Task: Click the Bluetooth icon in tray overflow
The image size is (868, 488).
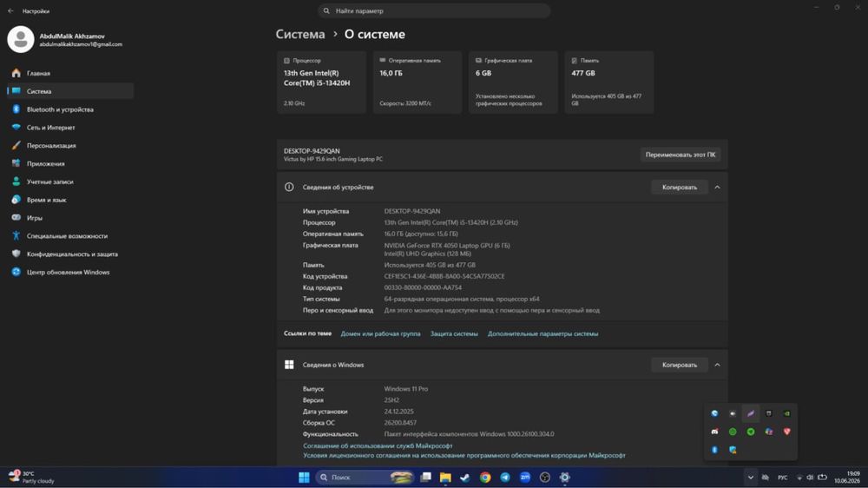Action: [714, 450]
